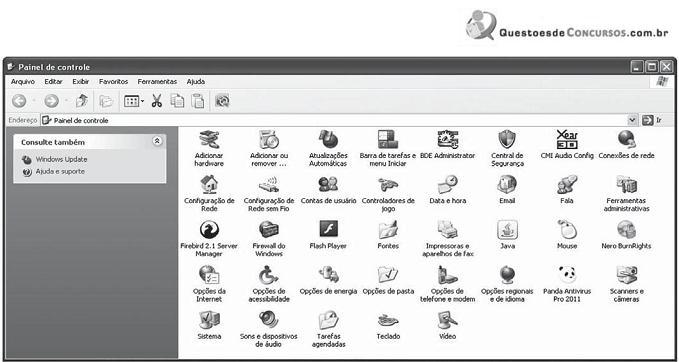Open Scanners e câmeras

(626, 275)
